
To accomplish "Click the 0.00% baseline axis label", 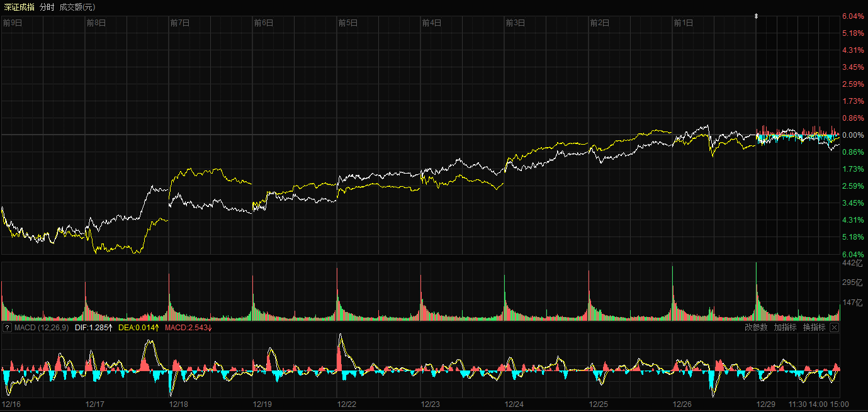I will (853, 135).
